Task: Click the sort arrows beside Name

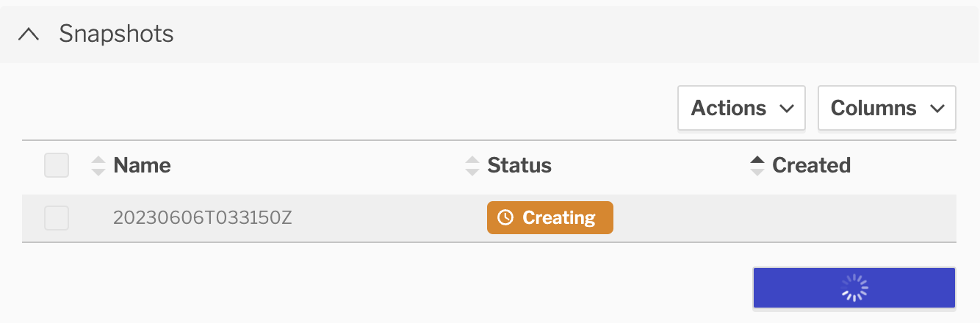Action: (x=98, y=165)
